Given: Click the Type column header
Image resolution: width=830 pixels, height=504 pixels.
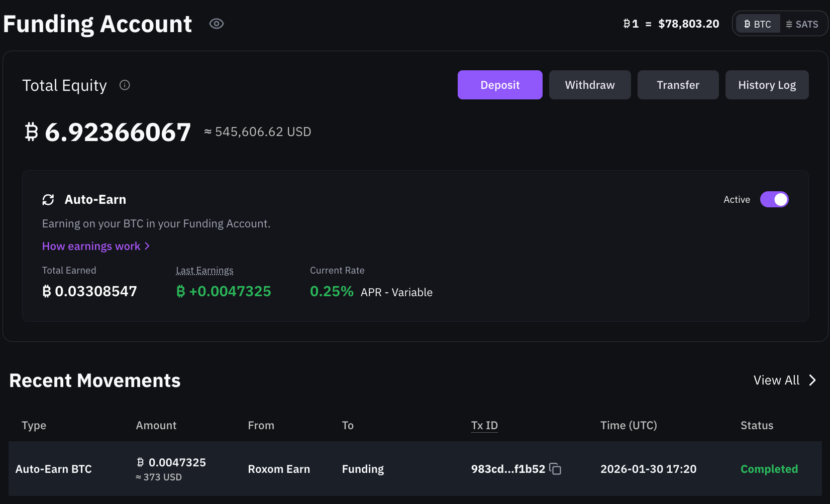Looking at the screenshot, I should point(34,425).
